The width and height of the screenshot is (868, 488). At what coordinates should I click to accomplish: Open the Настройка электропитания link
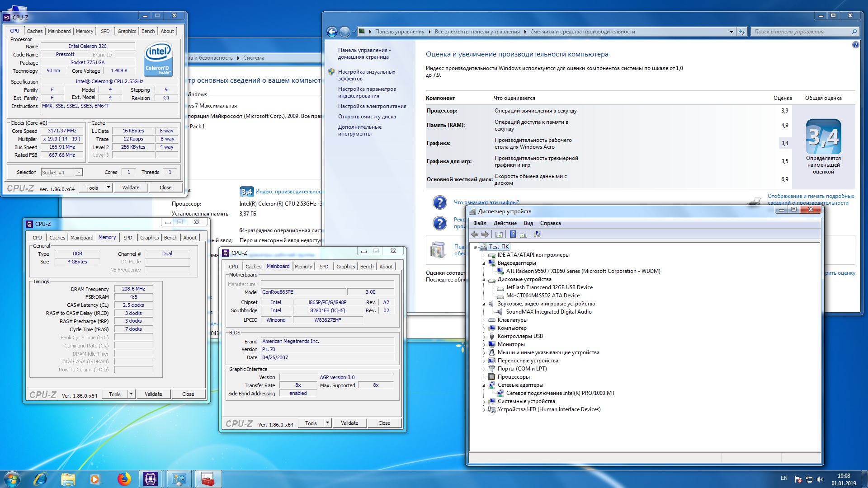click(x=372, y=106)
